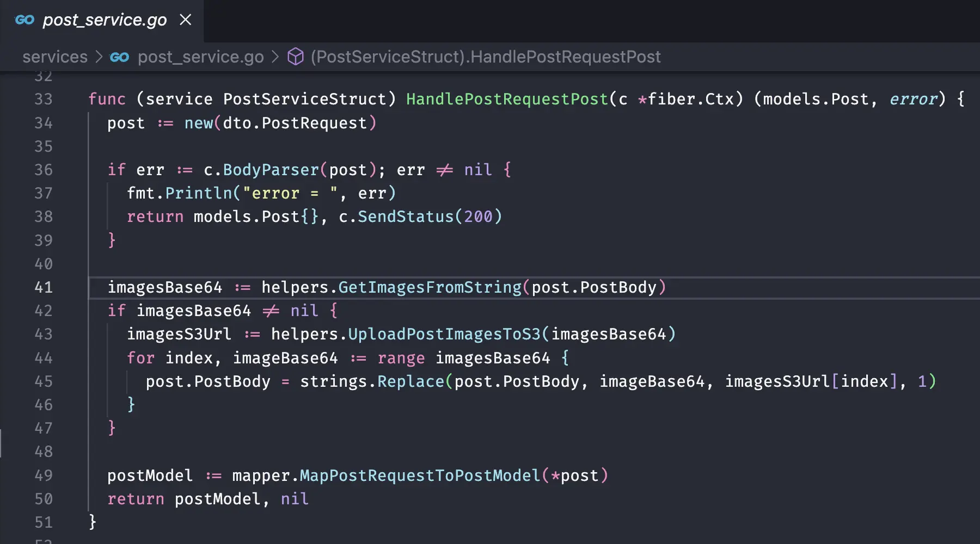The width and height of the screenshot is (980, 544).
Task: Click the Go file icon in tab
Action: [24, 20]
